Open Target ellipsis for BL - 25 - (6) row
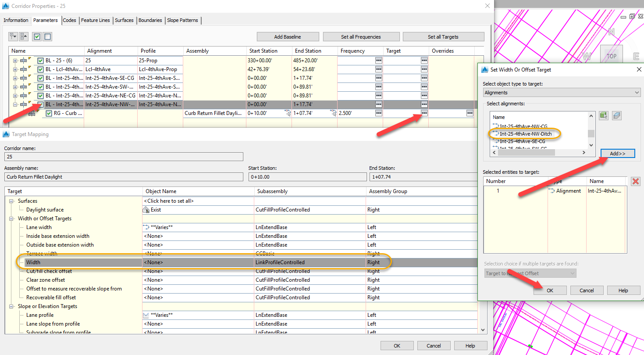Screen dimensions: 644x355 (424, 61)
